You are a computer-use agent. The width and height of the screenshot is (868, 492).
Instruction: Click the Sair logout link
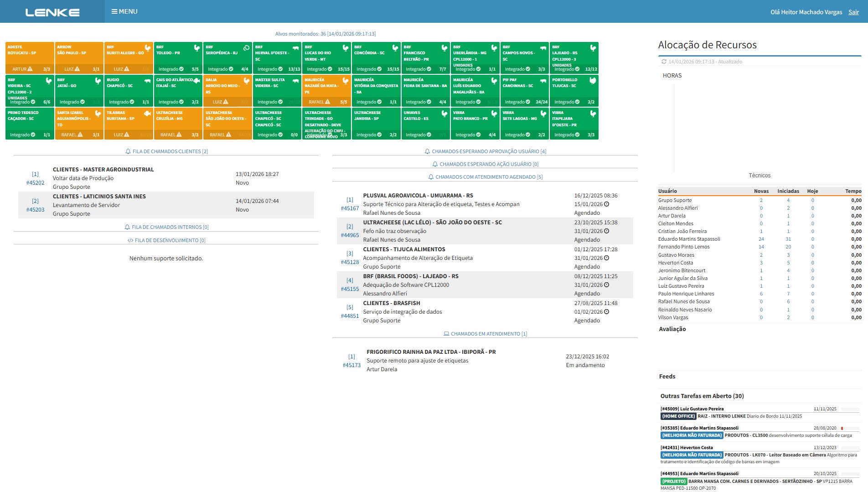point(853,12)
